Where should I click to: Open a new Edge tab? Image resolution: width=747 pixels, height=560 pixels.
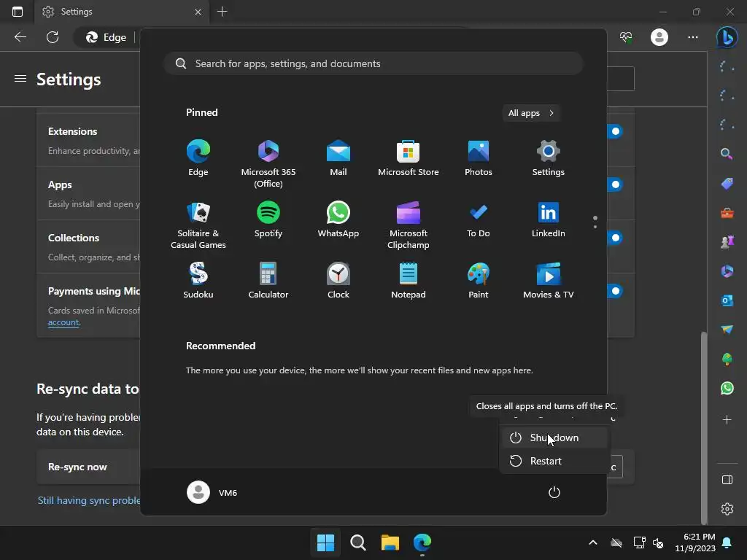[x=222, y=12]
